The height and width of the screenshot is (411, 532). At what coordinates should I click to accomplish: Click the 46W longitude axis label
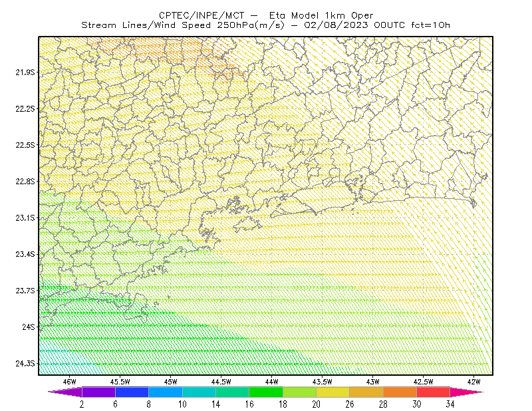69,382
